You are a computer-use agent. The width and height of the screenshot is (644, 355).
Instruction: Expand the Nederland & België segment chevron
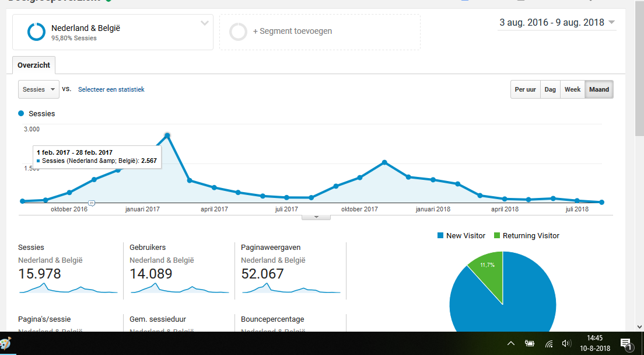click(x=205, y=23)
